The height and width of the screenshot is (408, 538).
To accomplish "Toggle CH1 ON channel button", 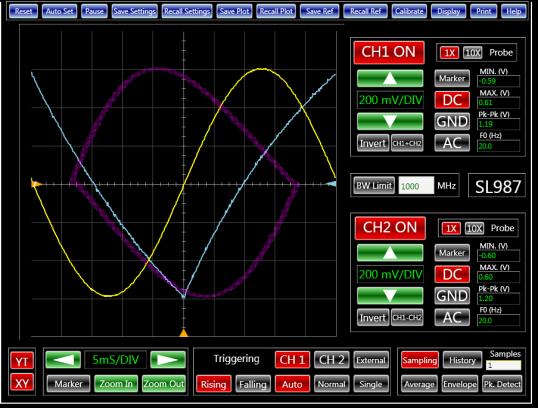I will tap(389, 52).
